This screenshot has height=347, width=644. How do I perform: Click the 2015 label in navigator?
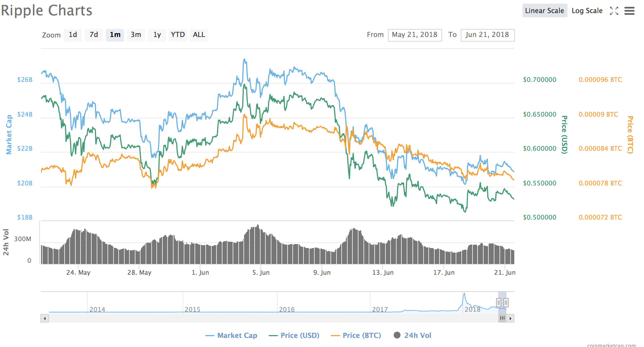[x=193, y=309]
